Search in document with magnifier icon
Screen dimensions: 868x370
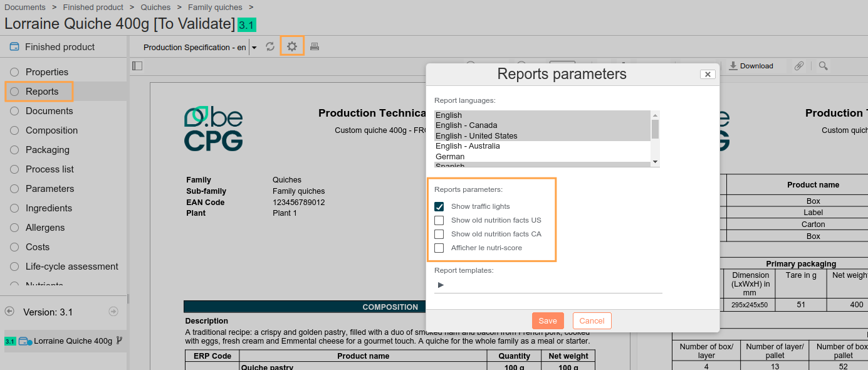(823, 66)
